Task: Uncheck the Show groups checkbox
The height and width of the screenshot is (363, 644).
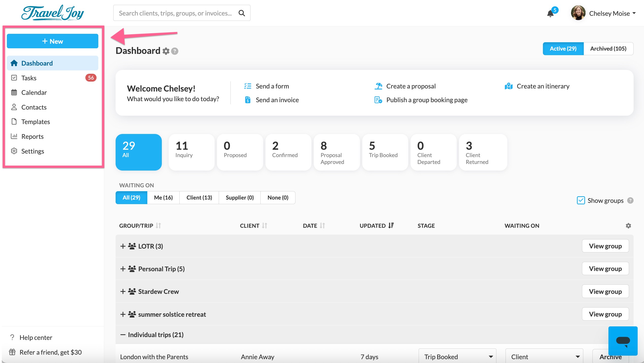Action: 581,201
